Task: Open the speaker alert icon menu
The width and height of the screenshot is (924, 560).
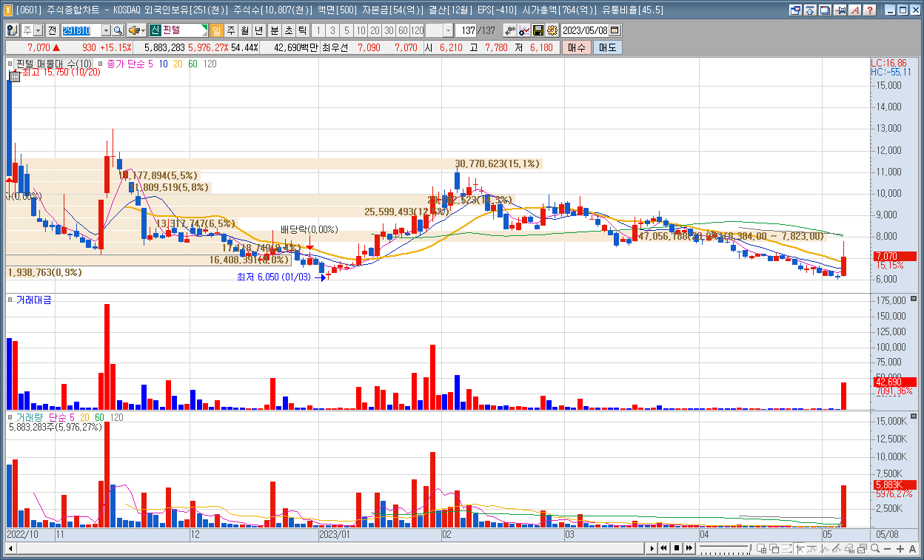Action: [136, 30]
